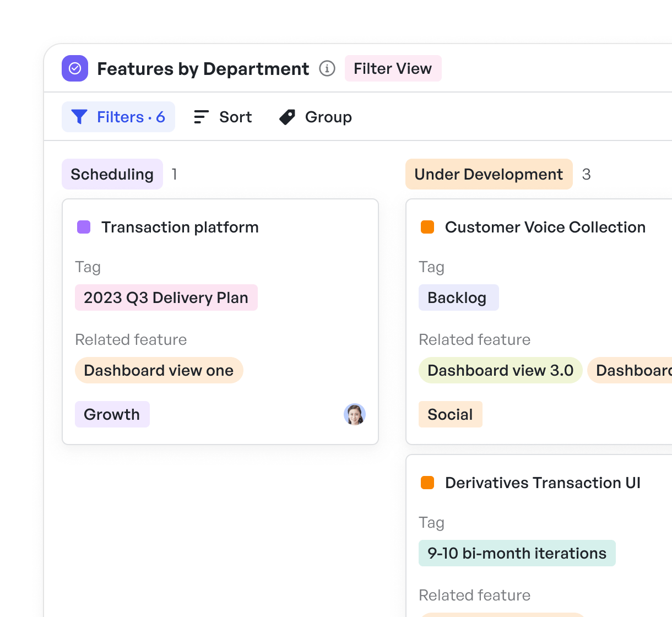Click Tag field label in Customer Voice Collection card
The width and height of the screenshot is (672, 617).
tap(432, 267)
